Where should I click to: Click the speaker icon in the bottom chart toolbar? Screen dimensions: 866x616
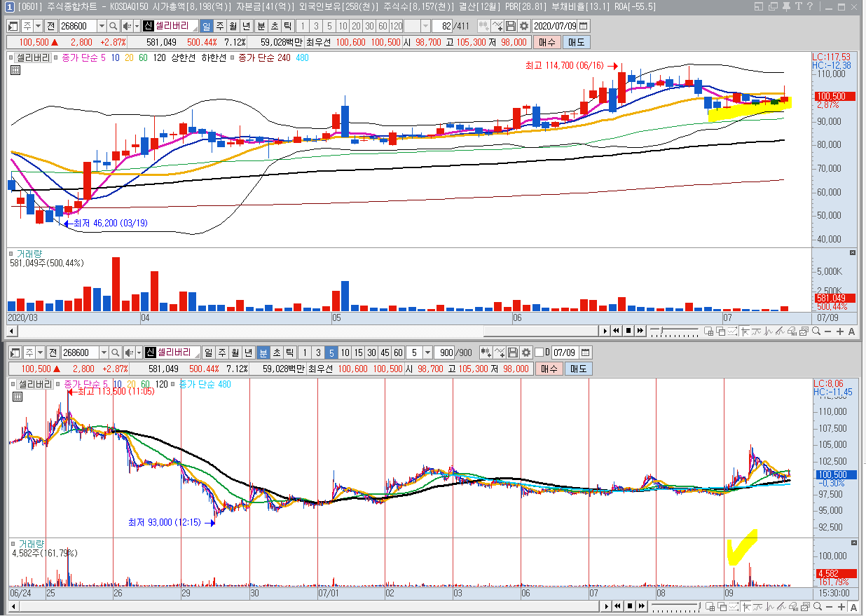128,352
